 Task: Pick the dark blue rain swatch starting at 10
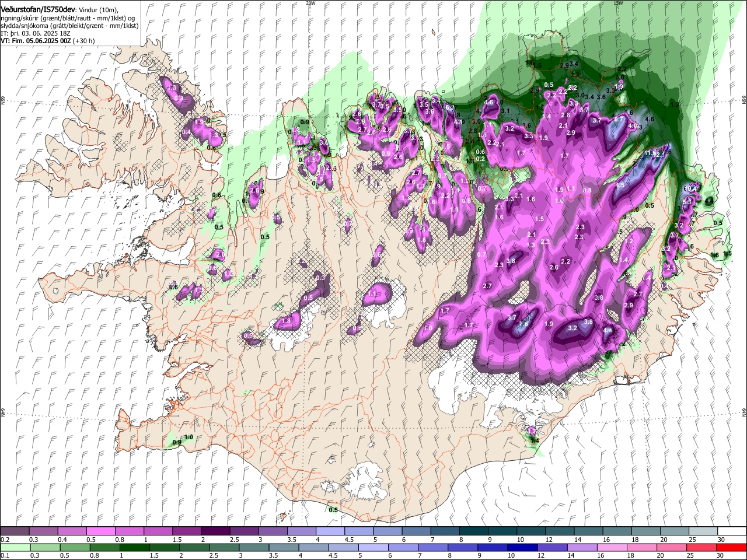coord(521,547)
